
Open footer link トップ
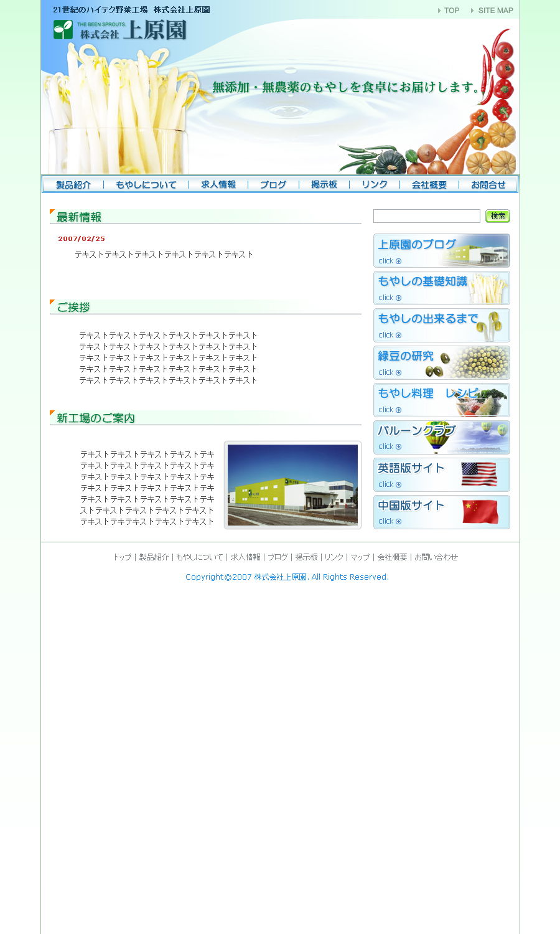click(x=122, y=557)
